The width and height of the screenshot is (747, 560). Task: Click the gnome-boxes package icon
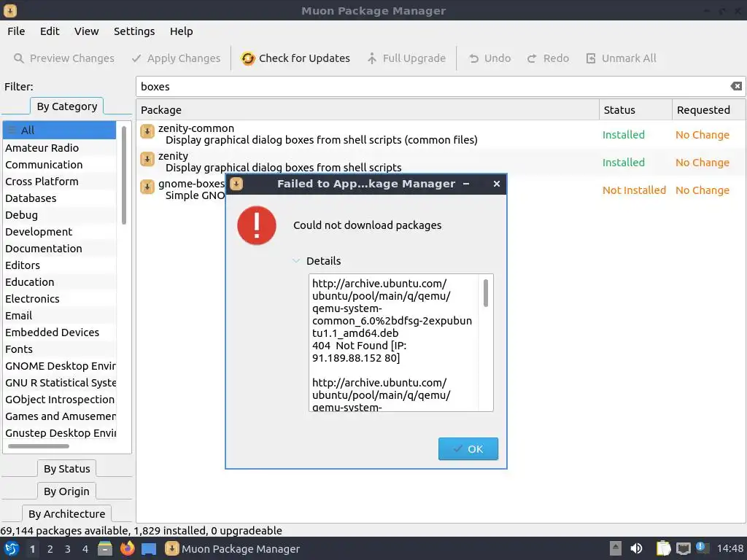click(x=147, y=186)
